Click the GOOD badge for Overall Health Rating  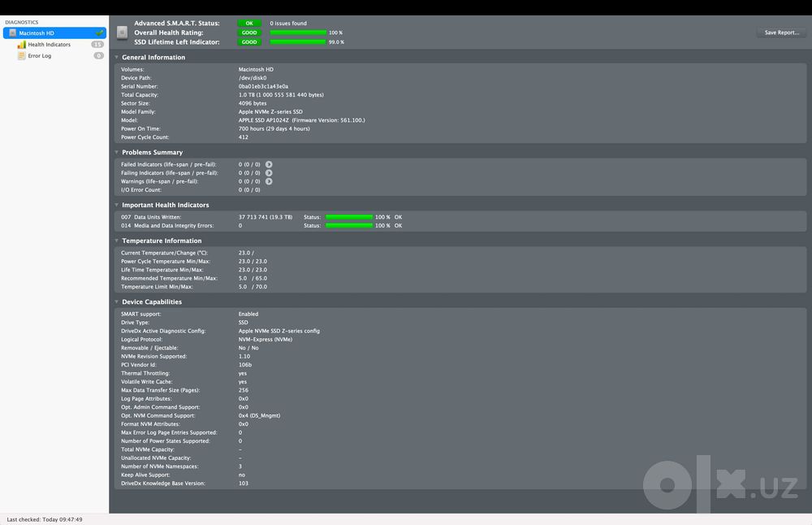coord(249,33)
